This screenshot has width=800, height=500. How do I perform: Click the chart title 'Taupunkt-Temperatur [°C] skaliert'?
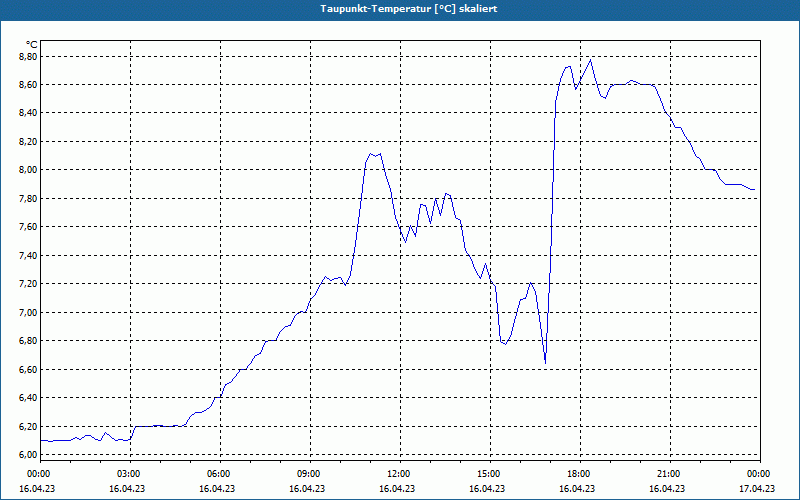pyautogui.click(x=409, y=9)
